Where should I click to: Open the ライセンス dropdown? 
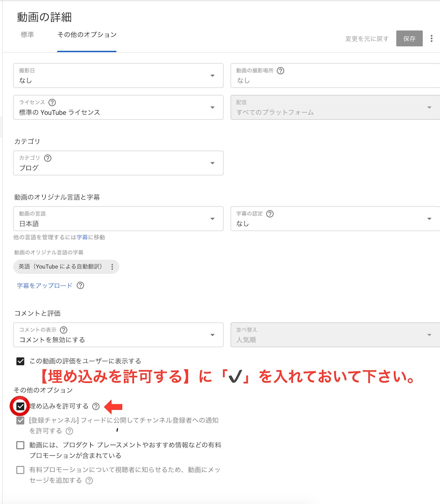click(118, 107)
